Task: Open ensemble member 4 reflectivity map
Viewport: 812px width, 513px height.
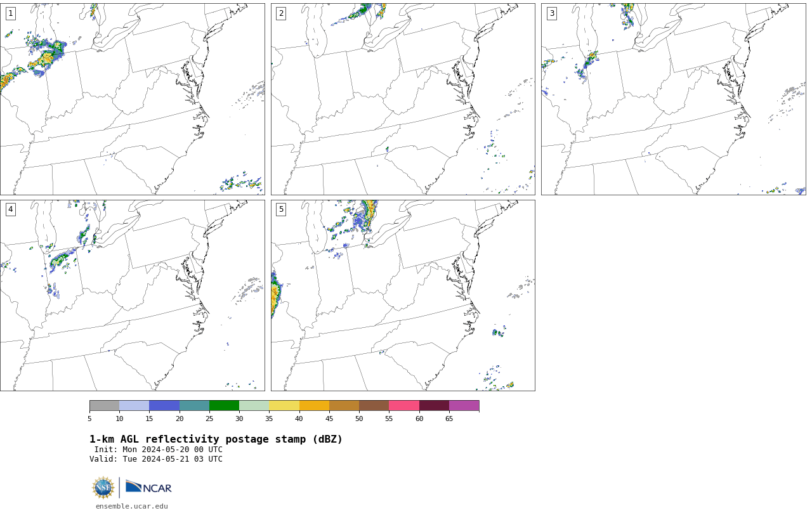Action: pyautogui.click(x=132, y=295)
